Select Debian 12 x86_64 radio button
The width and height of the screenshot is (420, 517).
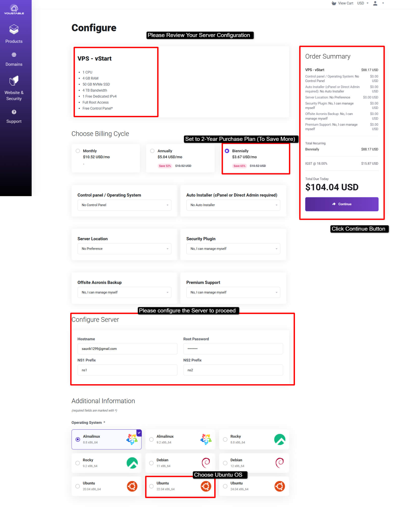pos(225,463)
